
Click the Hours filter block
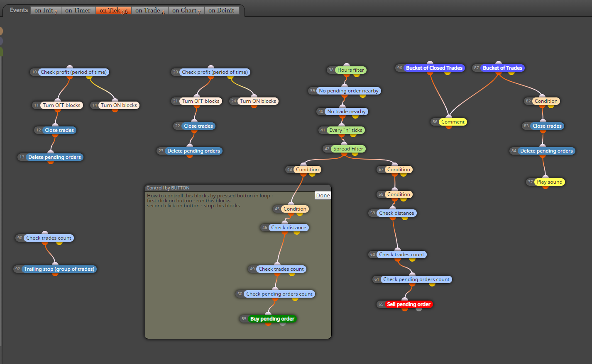[350, 70]
